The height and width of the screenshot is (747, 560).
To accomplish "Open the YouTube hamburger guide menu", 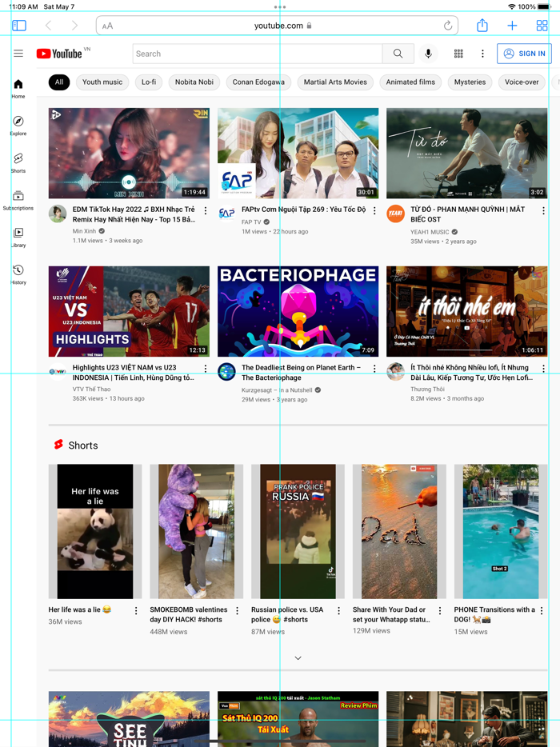I will [x=18, y=54].
